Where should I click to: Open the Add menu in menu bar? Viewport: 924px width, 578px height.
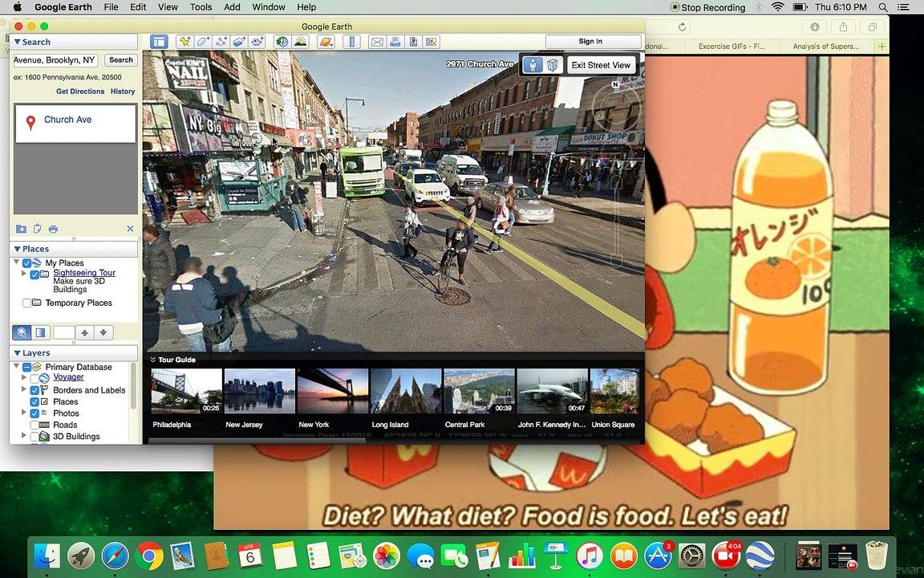(x=232, y=7)
